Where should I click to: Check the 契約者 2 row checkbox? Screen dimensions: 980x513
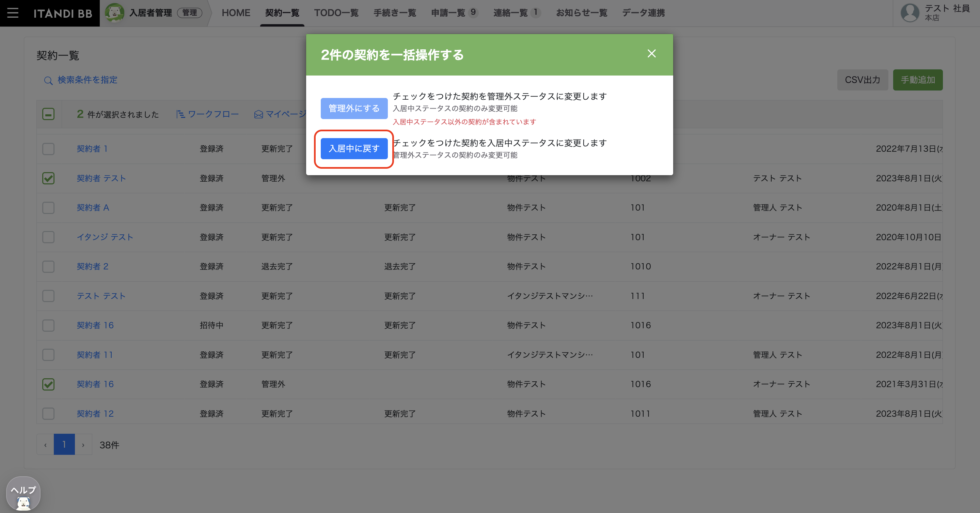pos(48,266)
